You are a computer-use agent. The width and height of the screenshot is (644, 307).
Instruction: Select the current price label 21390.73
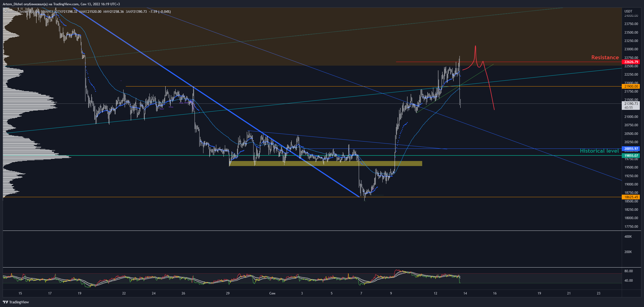pos(631,104)
